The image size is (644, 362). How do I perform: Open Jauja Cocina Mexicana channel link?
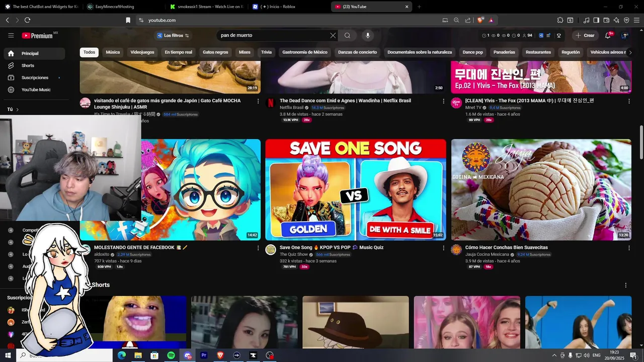(487, 254)
